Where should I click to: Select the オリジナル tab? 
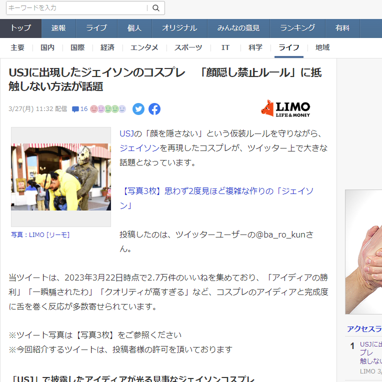pyautogui.click(x=179, y=28)
